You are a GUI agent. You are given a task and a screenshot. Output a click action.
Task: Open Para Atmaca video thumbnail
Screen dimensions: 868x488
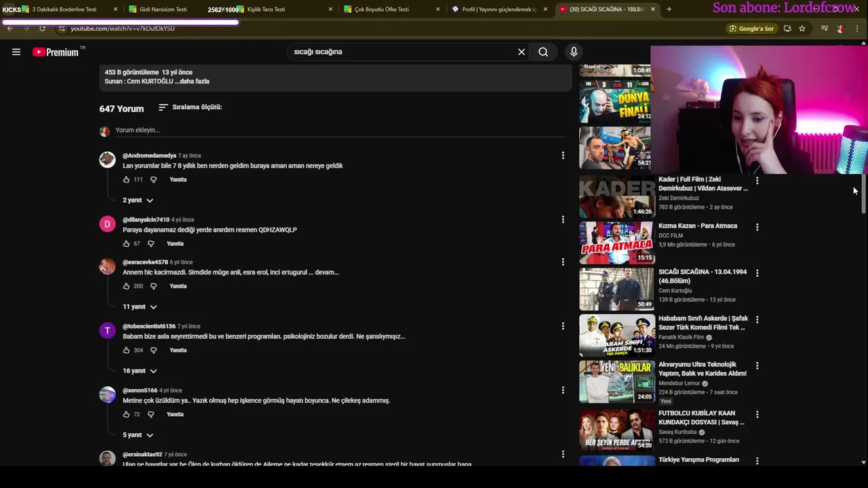click(x=616, y=243)
